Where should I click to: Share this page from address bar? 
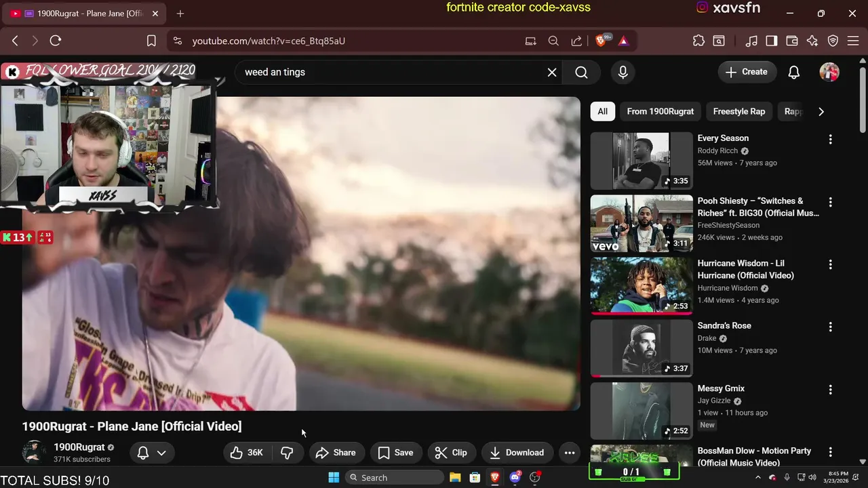pos(576,41)
